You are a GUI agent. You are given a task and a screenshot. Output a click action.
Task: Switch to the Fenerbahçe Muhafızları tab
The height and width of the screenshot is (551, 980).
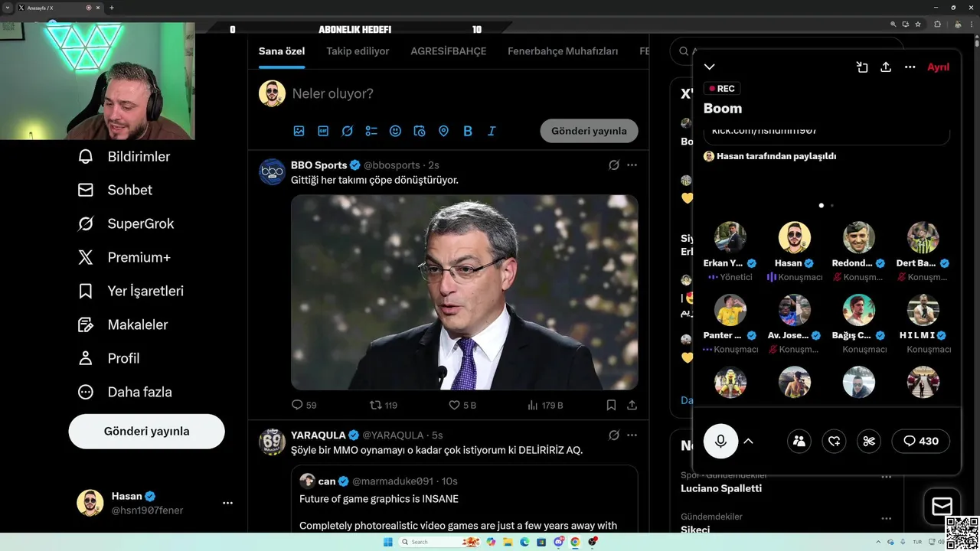pos(563,51)
